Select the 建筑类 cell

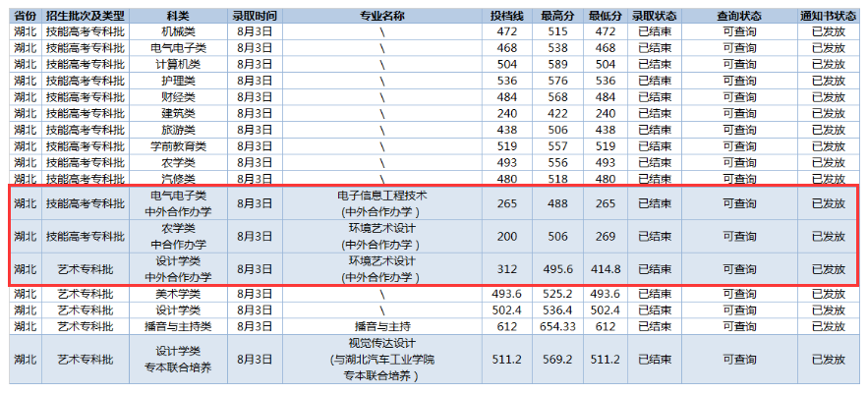(x=178, y=113)
